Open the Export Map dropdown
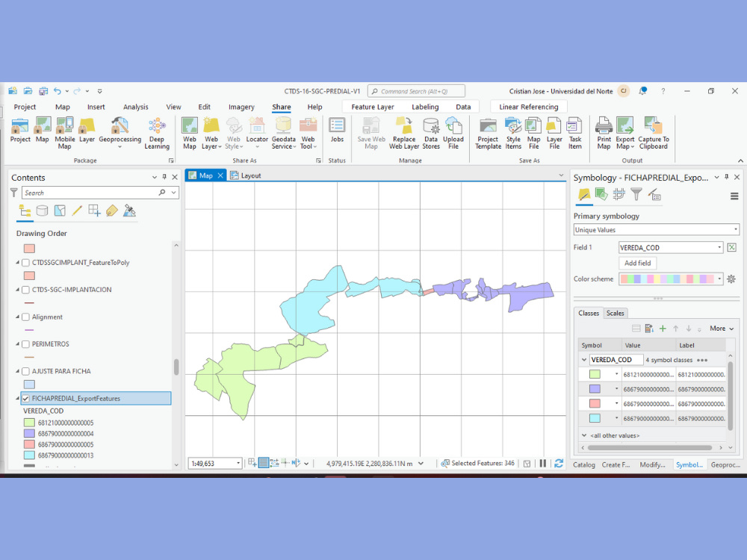The image size is (747, 560). click(625, 143)
